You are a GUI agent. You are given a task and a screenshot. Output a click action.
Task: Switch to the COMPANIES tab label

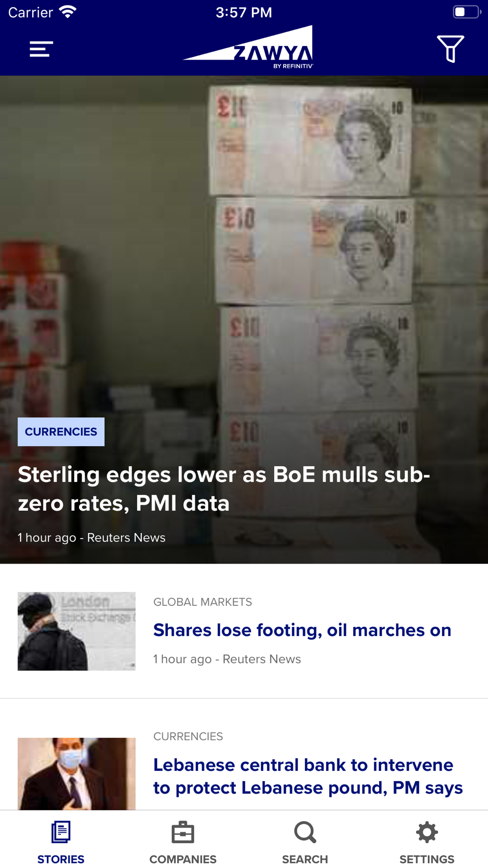(183, 859)
